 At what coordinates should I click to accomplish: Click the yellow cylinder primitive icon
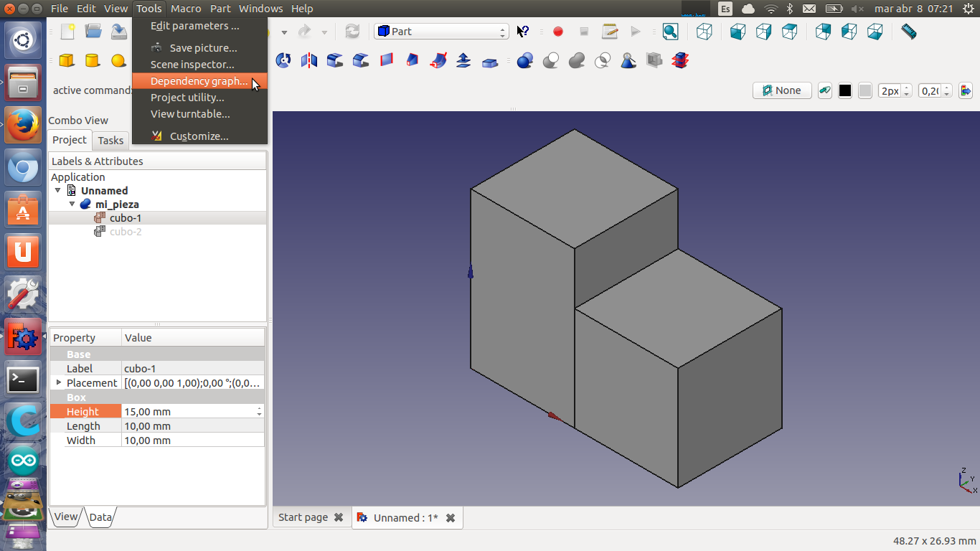click(93, 60)
